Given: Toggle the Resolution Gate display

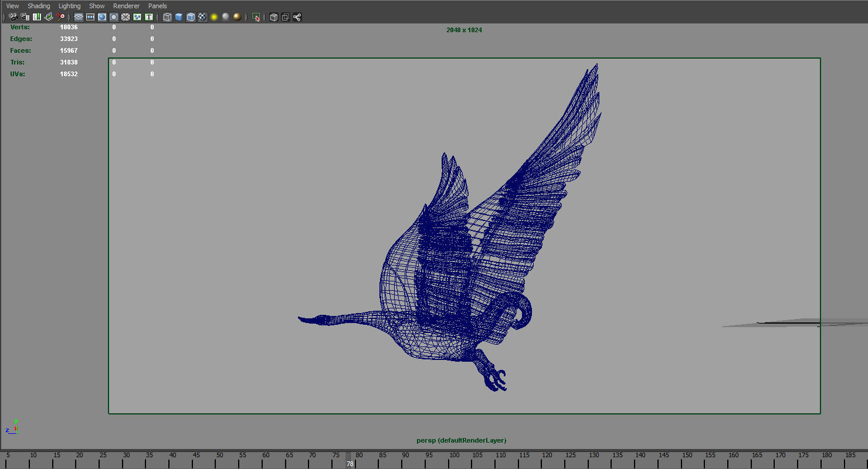Looking at the screenshot, I should pyautogui.click(x=102, y=17).
